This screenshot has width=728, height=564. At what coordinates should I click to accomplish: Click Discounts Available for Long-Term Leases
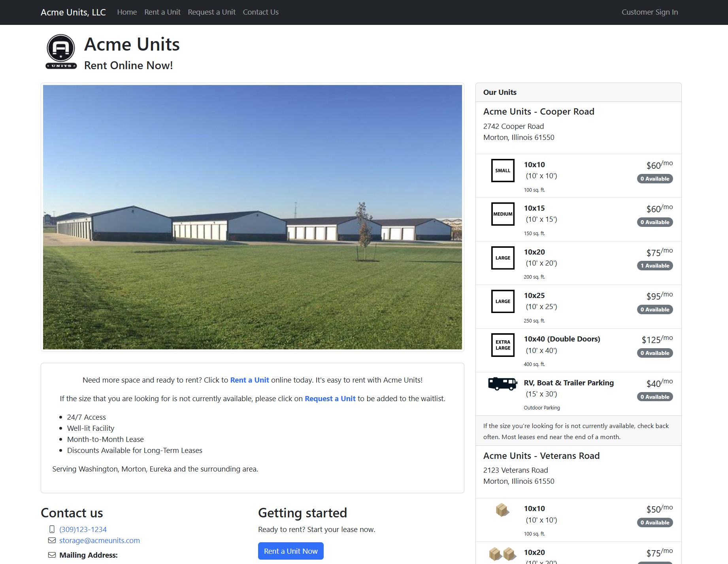135,450
